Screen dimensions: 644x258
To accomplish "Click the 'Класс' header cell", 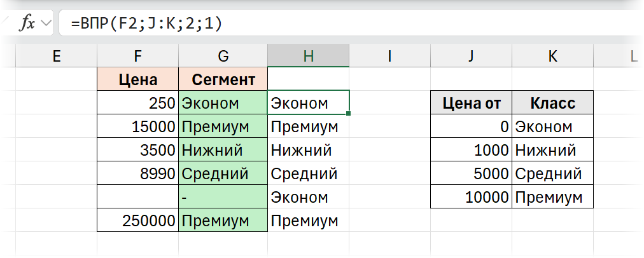I will coord(552,103).
